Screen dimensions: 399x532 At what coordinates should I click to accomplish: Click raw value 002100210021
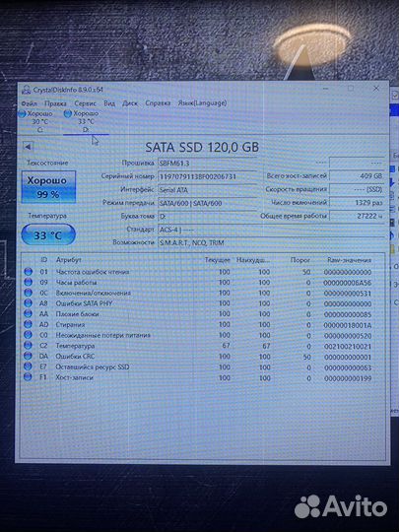point(348,347)
